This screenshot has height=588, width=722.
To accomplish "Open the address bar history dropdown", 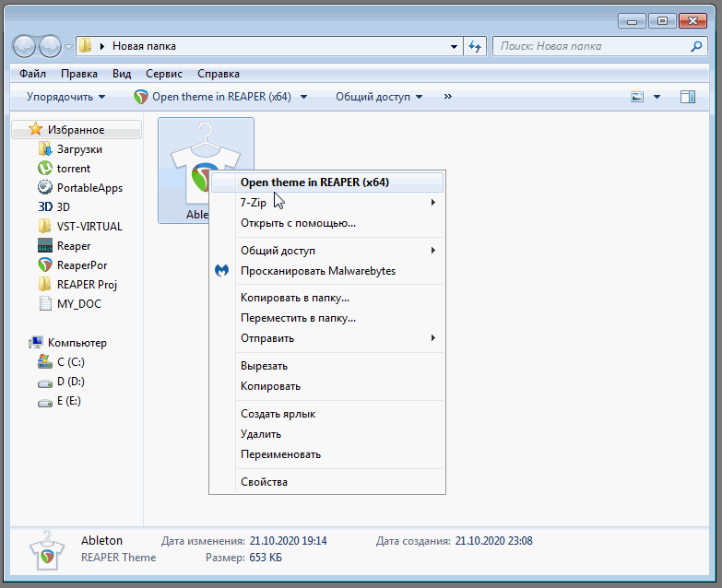I will point(454,46).
